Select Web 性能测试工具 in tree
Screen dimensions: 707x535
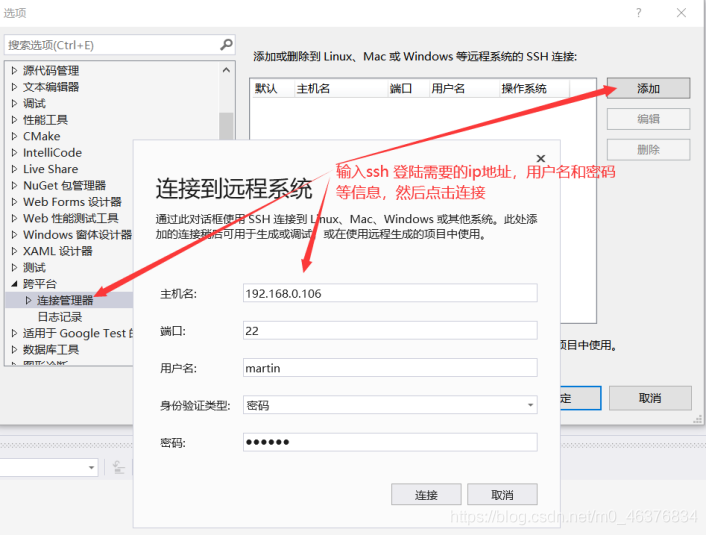[71, 218]
